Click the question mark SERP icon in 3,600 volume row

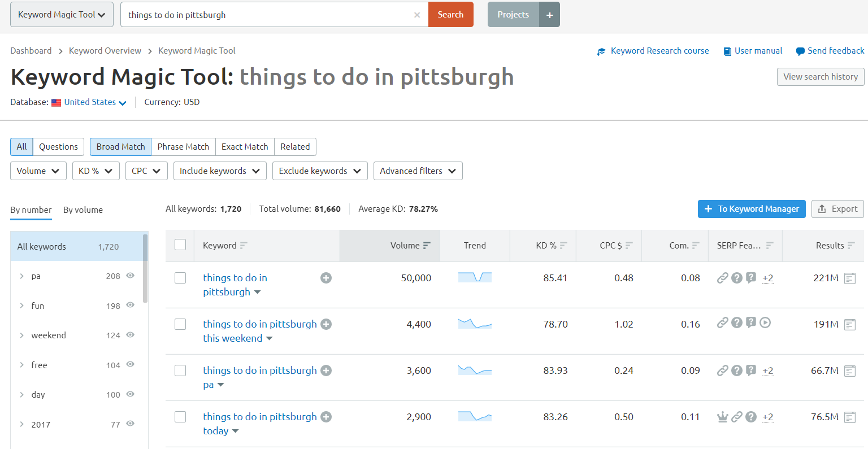coord(737,370)
